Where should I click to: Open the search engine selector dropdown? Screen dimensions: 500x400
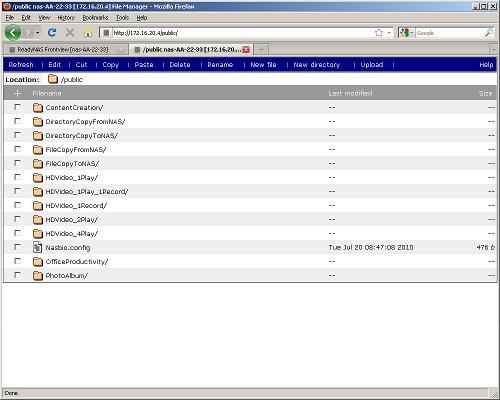[412, 33]
